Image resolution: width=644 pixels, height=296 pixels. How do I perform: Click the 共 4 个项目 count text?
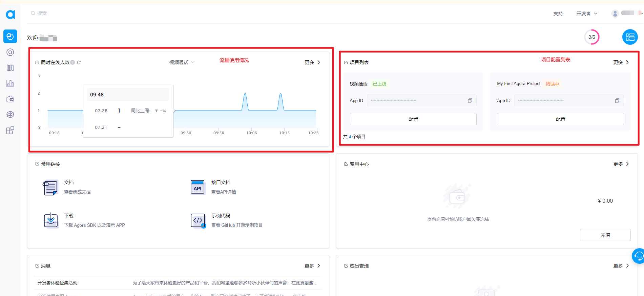pos(354,137)
